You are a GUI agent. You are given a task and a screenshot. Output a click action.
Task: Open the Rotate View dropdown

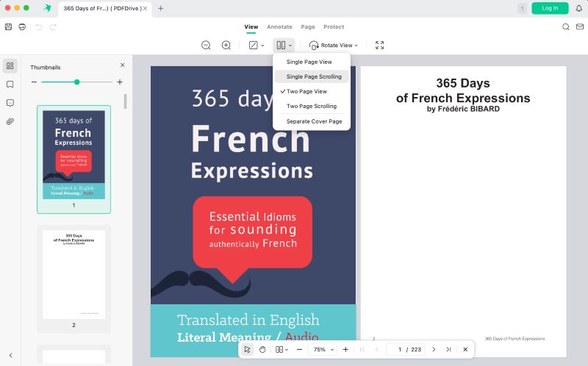[334, 45]
